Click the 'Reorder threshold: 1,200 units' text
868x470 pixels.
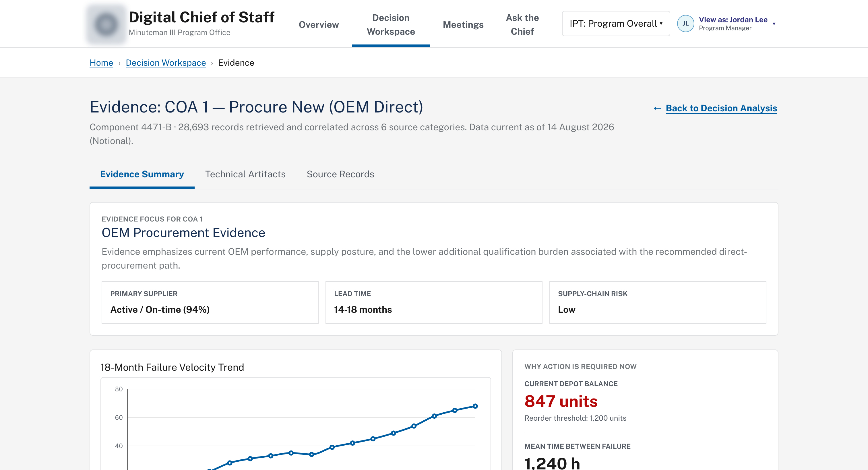pyautogui.click(x=575, y=418)
